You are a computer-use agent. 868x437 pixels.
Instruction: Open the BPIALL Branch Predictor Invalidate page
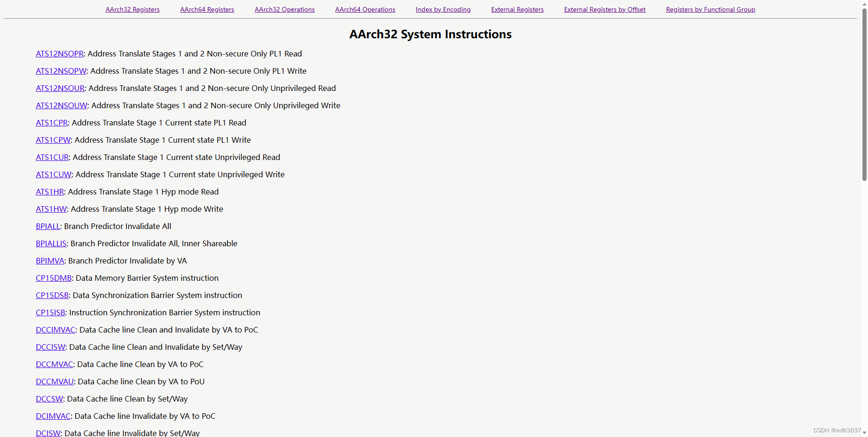point(48,226)
